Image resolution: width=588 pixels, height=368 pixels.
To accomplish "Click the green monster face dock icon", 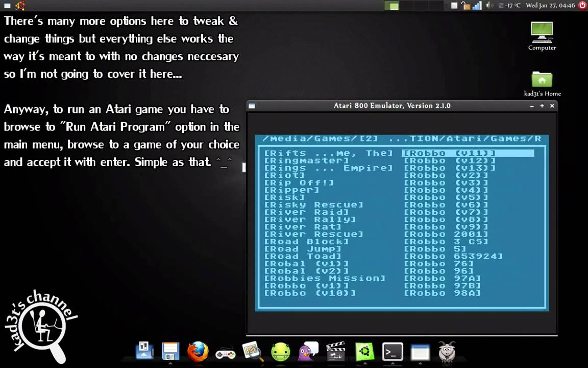I will point(281,352).
